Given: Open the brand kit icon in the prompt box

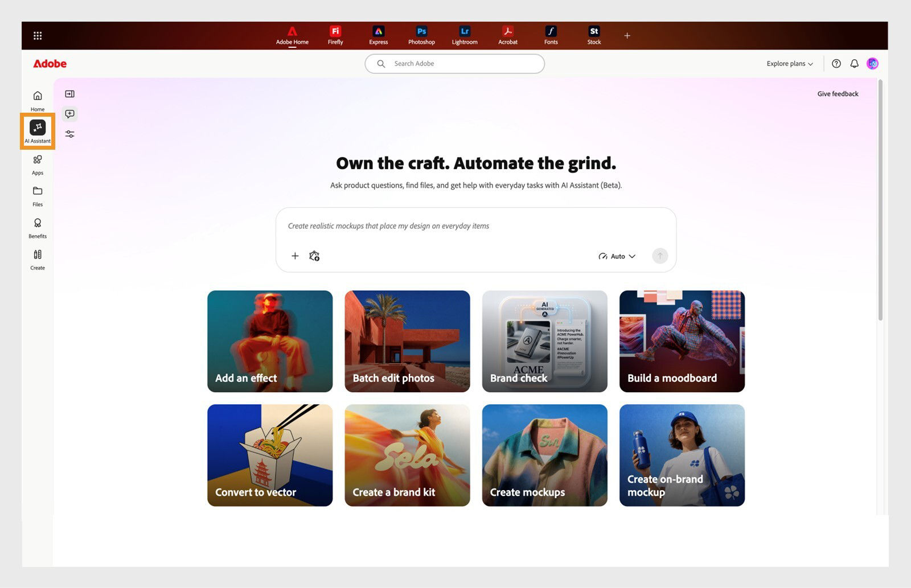Looking at the screenshot, I should (314, 256).
